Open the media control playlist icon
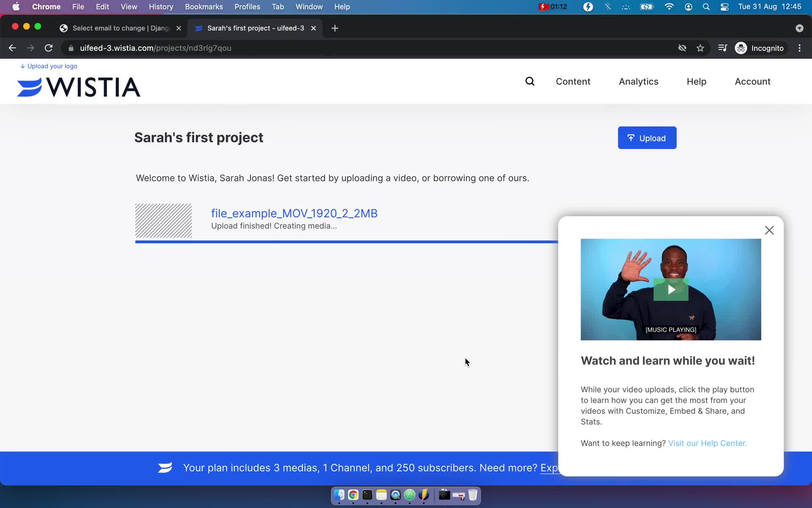 (x=722, y=48)
